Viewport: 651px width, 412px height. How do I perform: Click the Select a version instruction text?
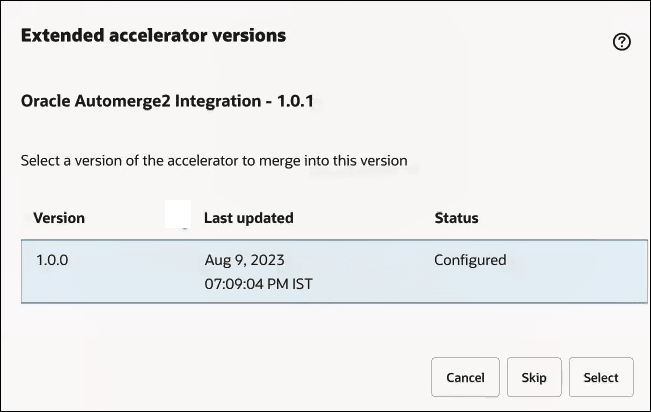coord(214,159)
